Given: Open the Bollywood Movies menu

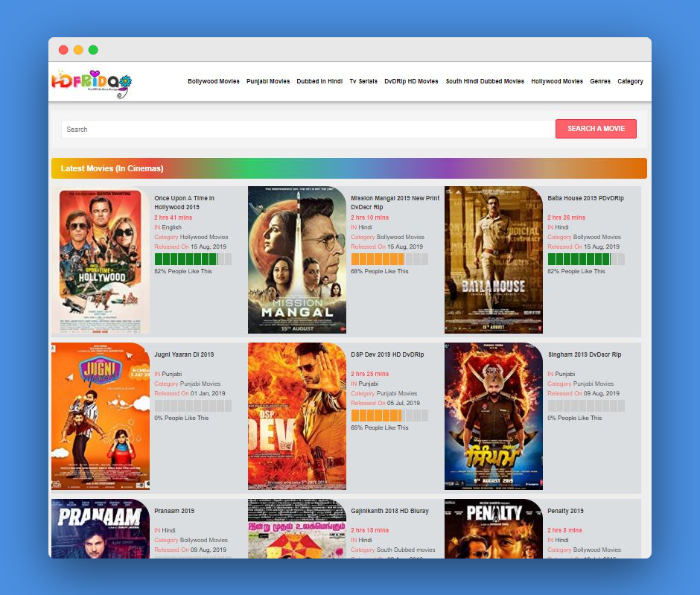Looking at the screenshot, I should click(x=214, y=81).
